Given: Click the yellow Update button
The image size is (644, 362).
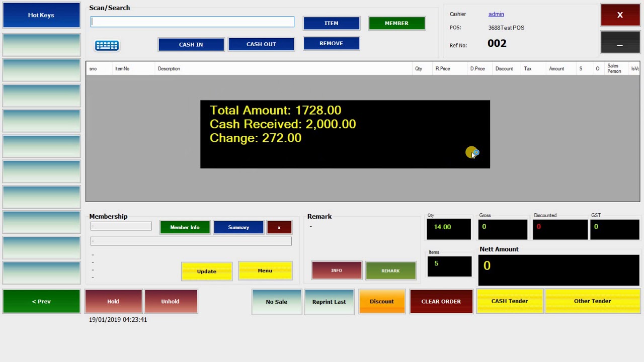Looking at the screenshot, I should pos(207,271).
